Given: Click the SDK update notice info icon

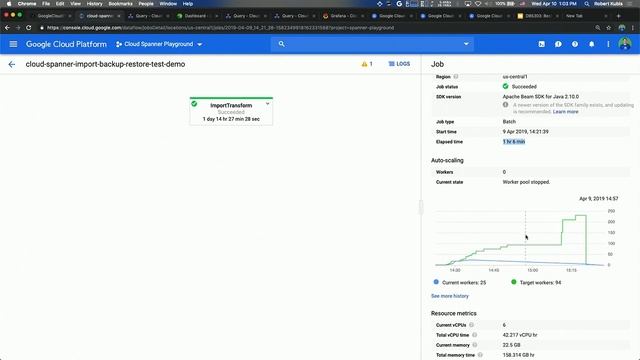Looking at the screenshot, I should 505,105.
